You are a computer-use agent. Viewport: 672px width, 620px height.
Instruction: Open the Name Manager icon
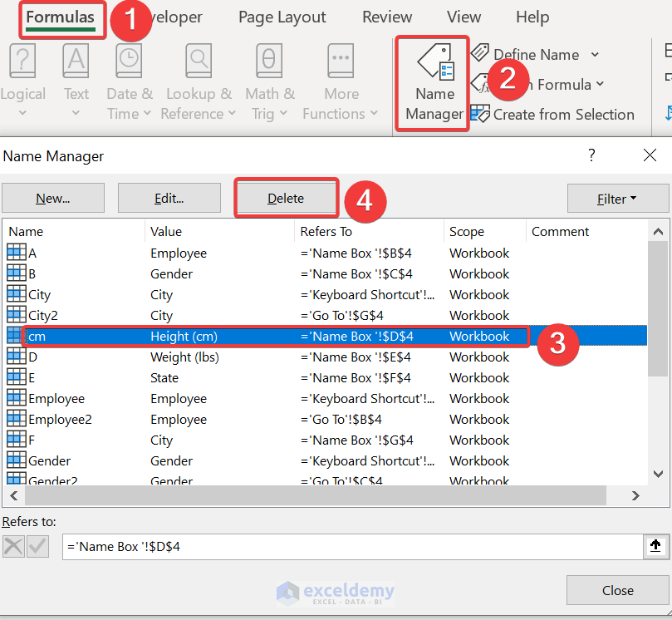(x=435, y=62)
